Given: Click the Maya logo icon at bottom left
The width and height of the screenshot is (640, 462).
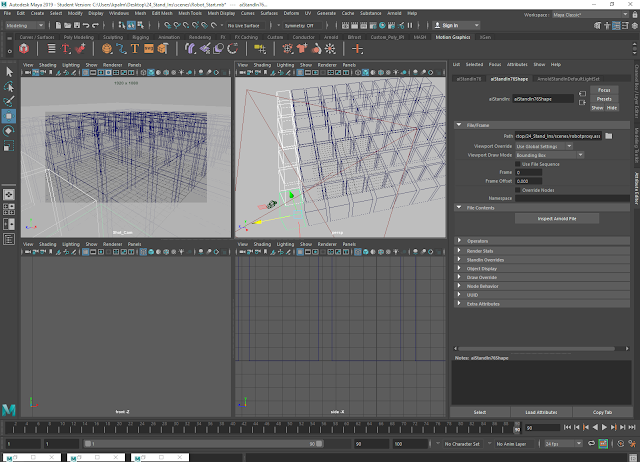Looking at the screenshot, I should point(9,410).
